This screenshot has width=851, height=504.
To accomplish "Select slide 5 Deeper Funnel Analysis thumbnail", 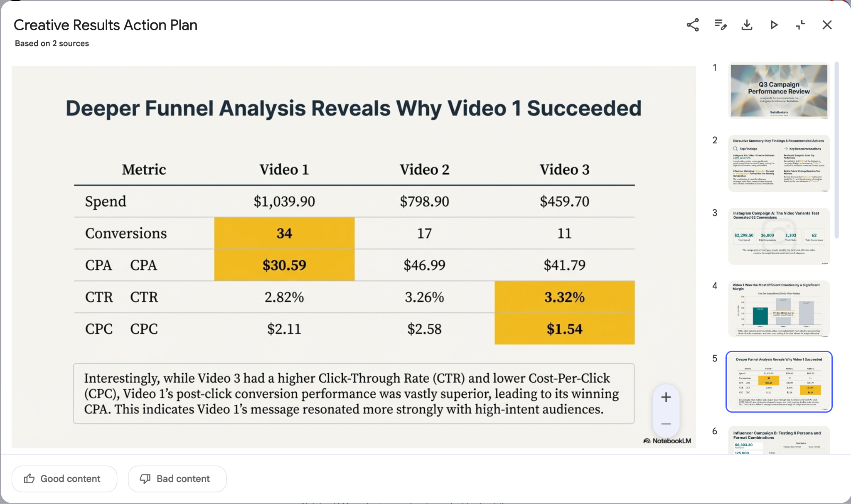I will click(779, 381).
